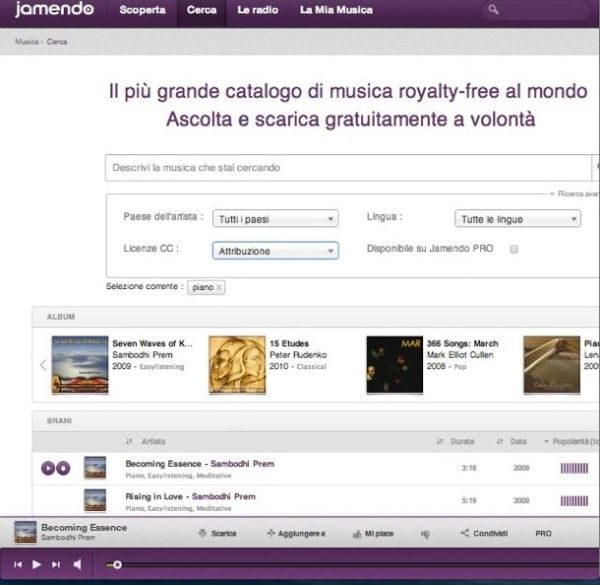The height and width of the screenshot is (585, 600).
Task: Click the Jamendo logo
Action: tap(55, 11)
